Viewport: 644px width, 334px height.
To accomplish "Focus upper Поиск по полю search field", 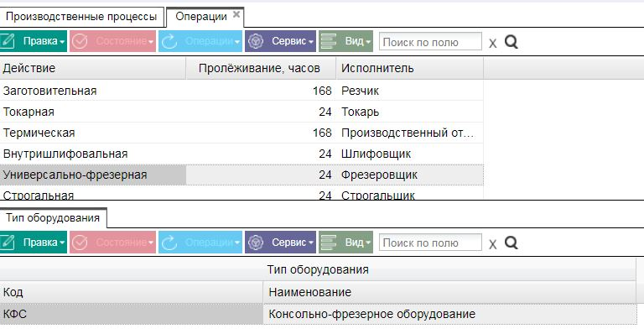I will point(430,41).
